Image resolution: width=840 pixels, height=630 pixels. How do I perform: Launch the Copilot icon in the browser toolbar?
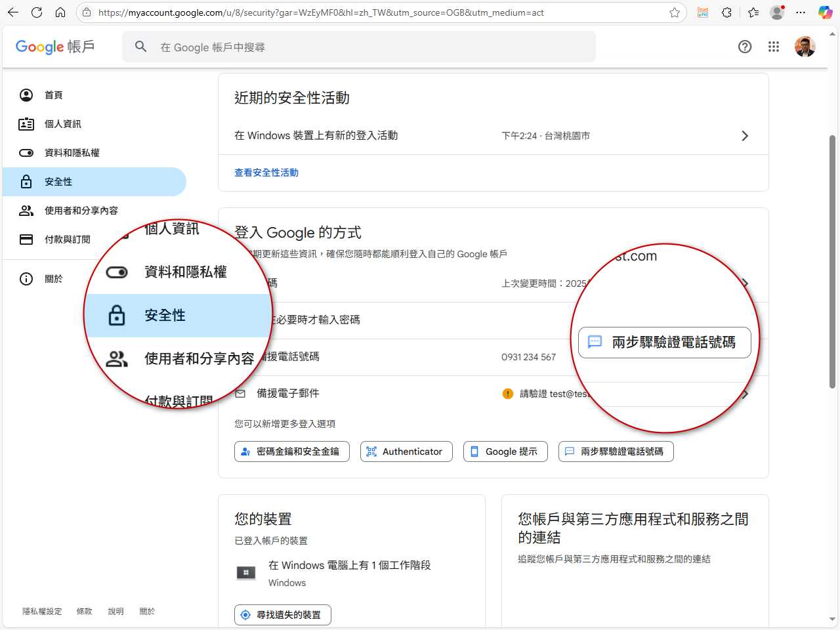825,12
